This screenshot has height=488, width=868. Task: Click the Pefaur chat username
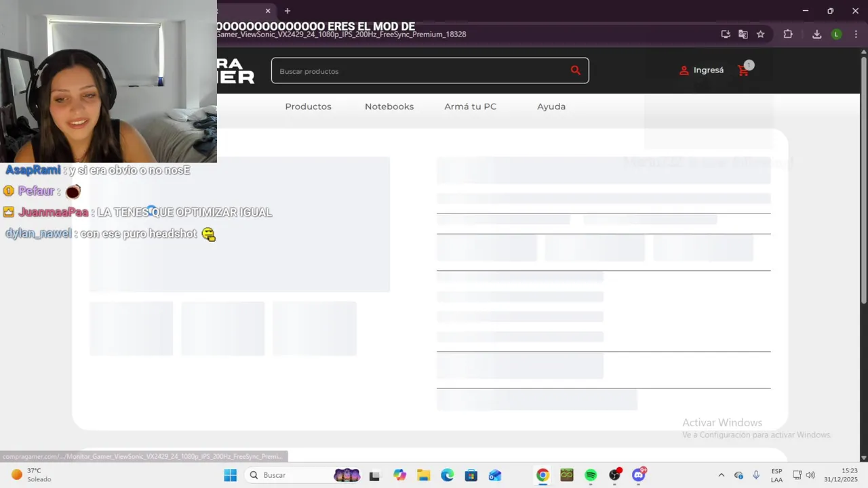click(36, 191)
